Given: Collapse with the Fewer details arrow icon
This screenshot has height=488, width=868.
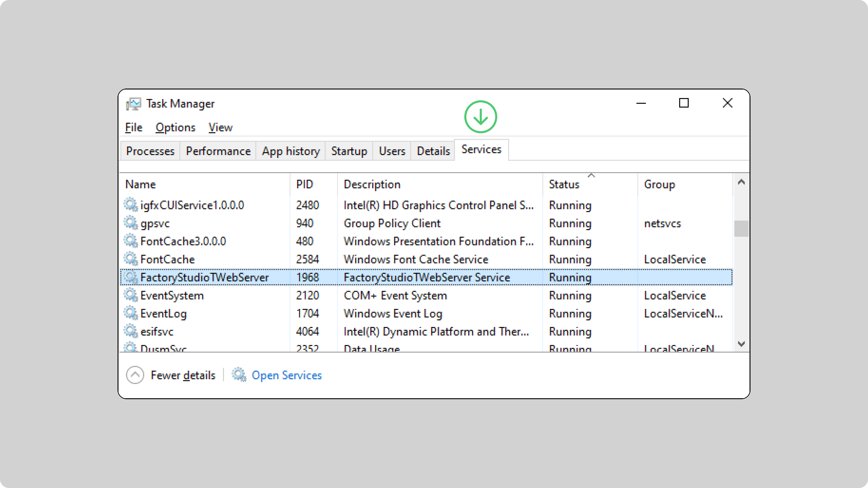Looking at the screenshot, I should pos(135,375).
